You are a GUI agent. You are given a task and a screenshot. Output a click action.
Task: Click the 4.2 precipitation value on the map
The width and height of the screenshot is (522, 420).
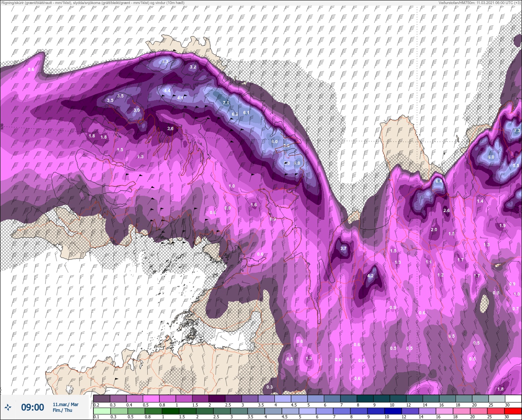(370, 276)
